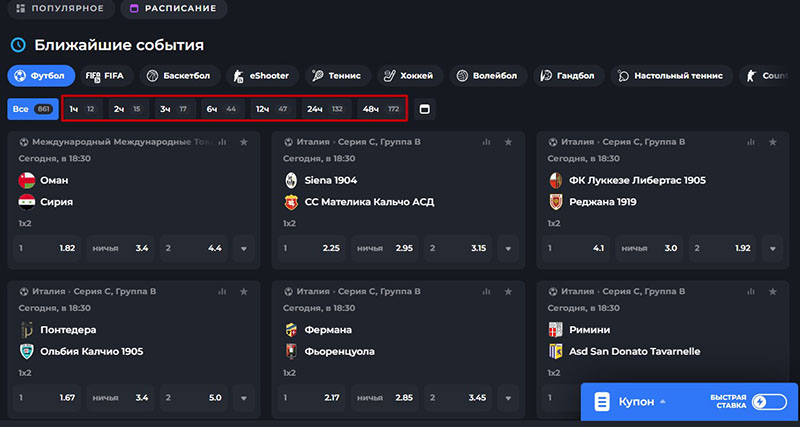Expand more bets for Siena 1904 match

pos(507,248)
